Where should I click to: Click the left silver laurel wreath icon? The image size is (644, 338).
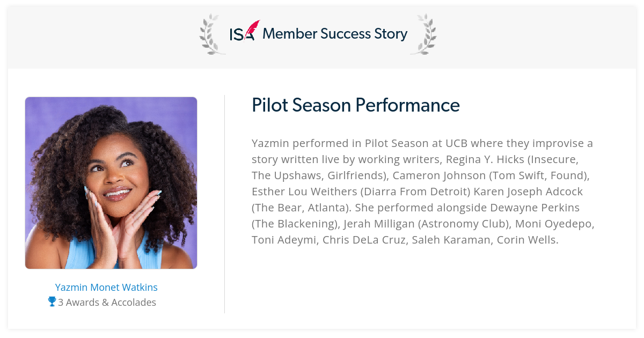(213, 34)
